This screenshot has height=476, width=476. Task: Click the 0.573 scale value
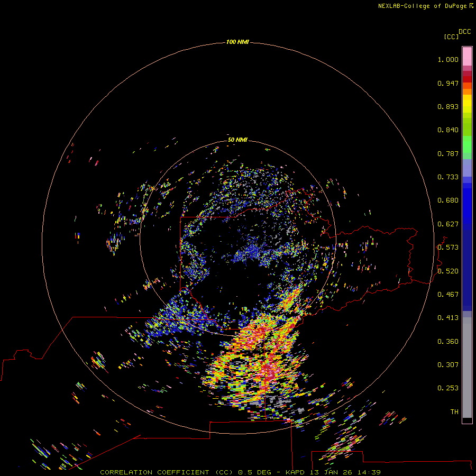tap(448, 248)
